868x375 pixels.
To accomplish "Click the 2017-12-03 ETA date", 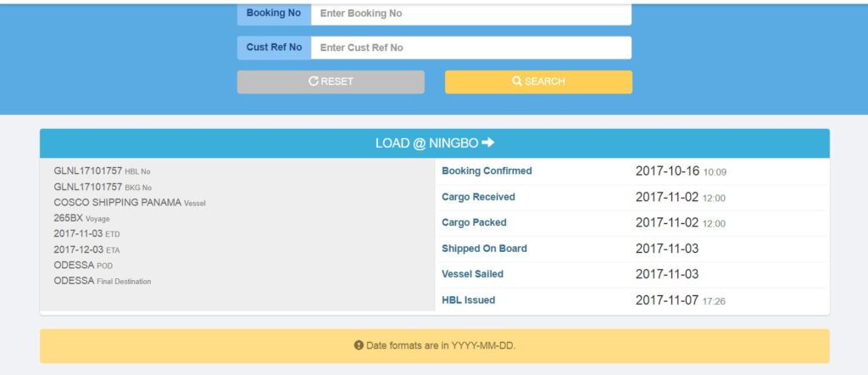I will click(x=78, y=249).
